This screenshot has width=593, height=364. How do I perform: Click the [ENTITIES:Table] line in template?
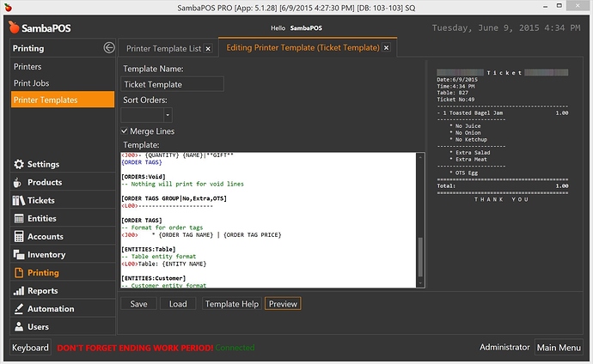coord(149,249)
